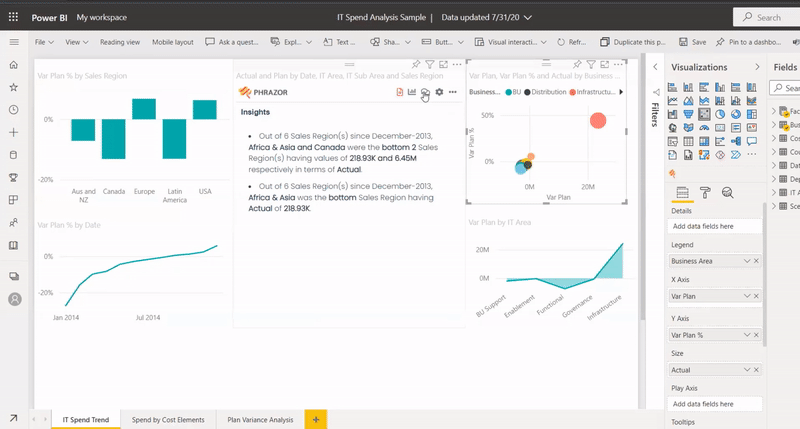Viewport: 800px width, 429px height.
Task: Pin the Actual and Plan visual
Action: [416, 64]
